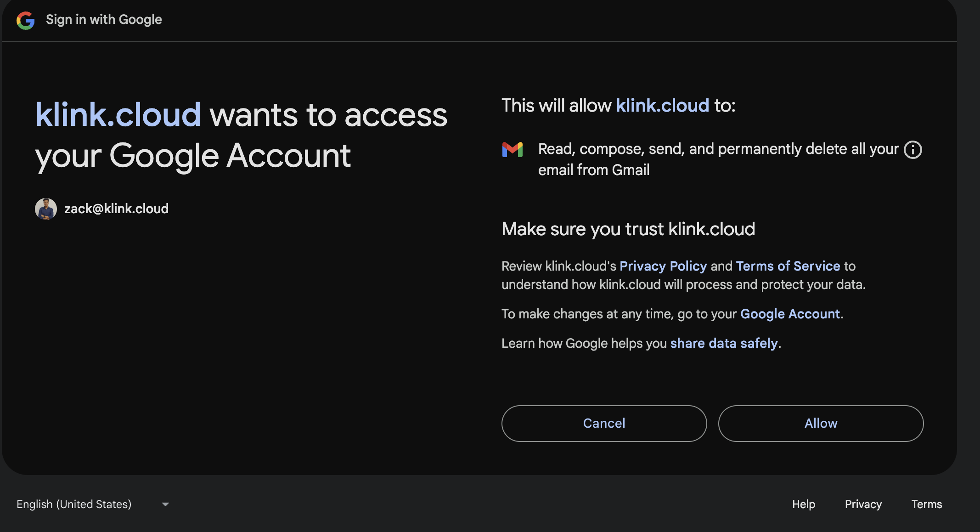
Task: Open Terms in the footer
Action: (x=927, y=504)
